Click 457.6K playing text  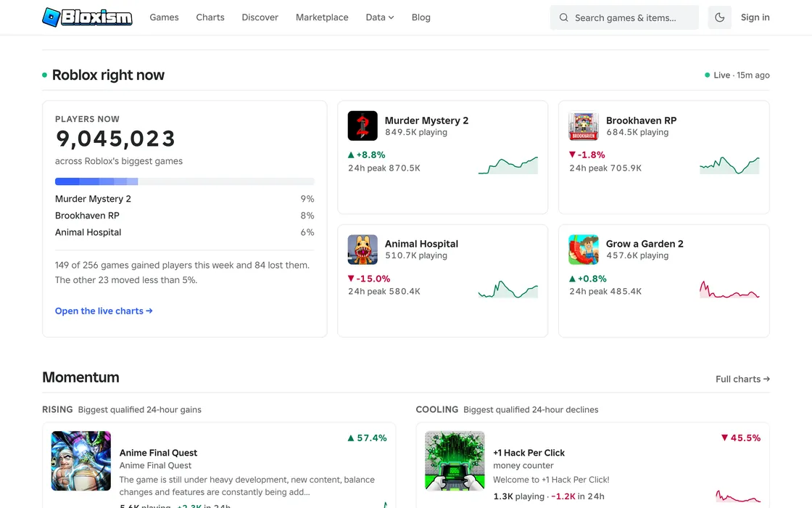[x=637, y=255]
